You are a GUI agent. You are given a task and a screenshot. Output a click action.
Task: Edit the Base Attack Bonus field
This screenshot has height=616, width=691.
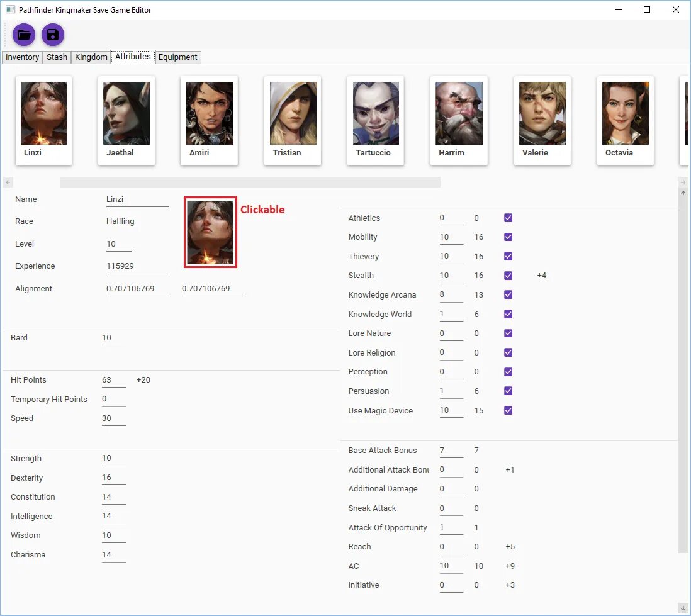coord(451,451)
